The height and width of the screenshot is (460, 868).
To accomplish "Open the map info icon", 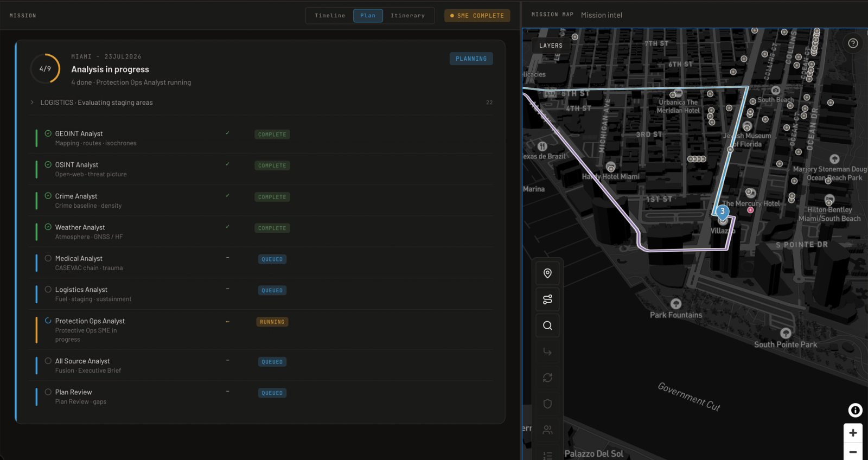I will (x=855, y=411).
